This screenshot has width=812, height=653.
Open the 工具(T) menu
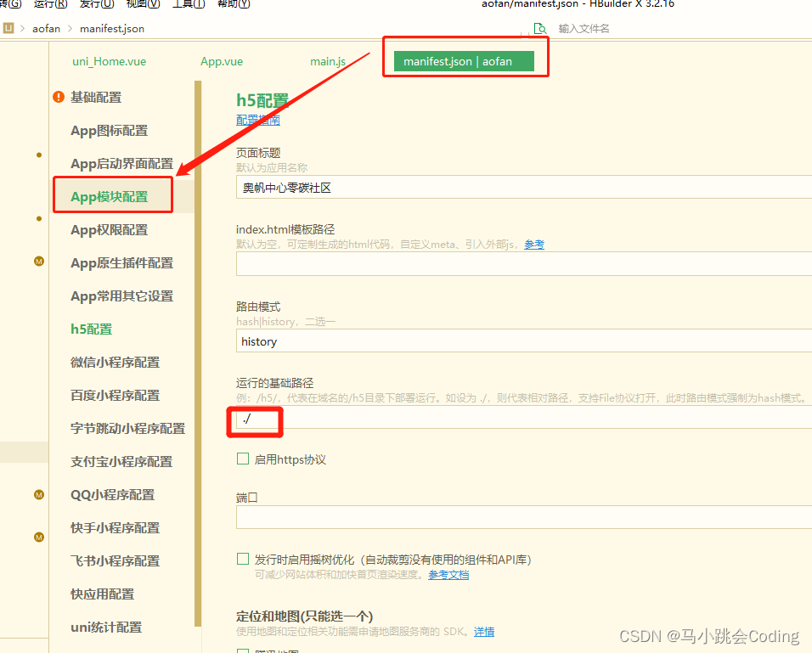point(189,3)
